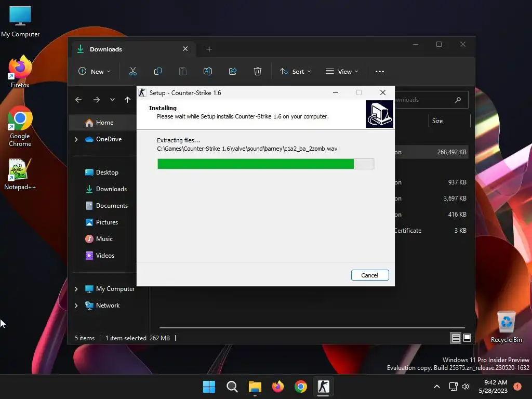This screenshot has width=532, height=399.
Task: Expand the My Computer tree node
Action: [76, 289]
